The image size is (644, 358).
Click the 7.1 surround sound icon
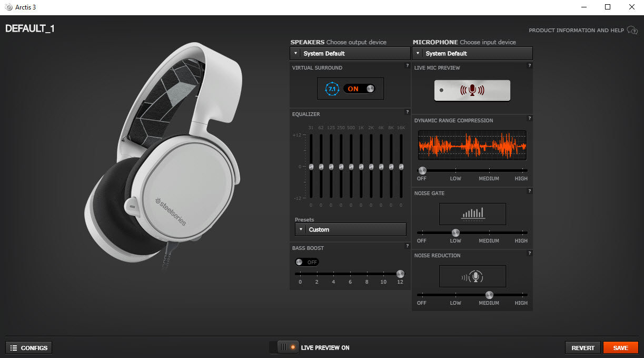tap(332, 89)
